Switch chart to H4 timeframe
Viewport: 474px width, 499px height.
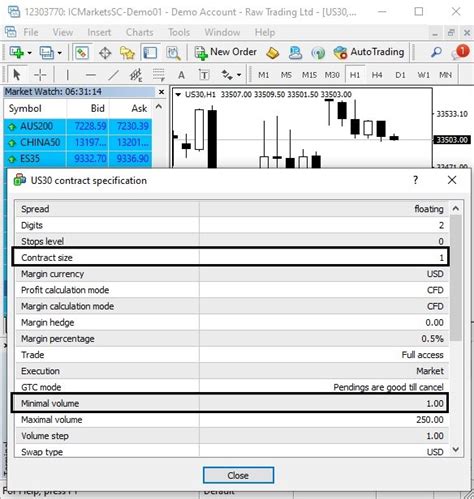(377, 75)
